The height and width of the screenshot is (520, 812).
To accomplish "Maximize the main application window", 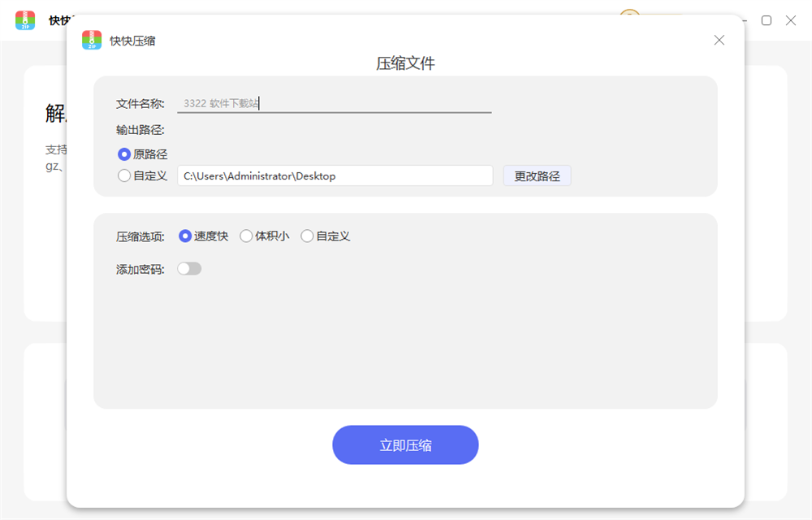I will (x=766, y=20).
